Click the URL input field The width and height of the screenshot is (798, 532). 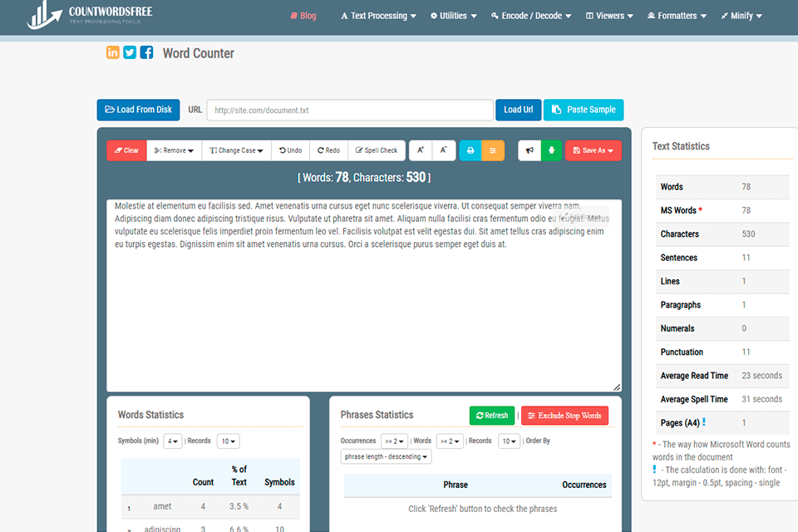tap(350, 110)
